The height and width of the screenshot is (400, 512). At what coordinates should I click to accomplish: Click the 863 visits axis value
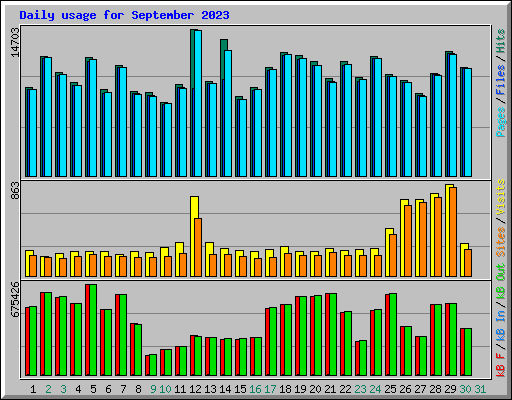click(x=15, y=190)
